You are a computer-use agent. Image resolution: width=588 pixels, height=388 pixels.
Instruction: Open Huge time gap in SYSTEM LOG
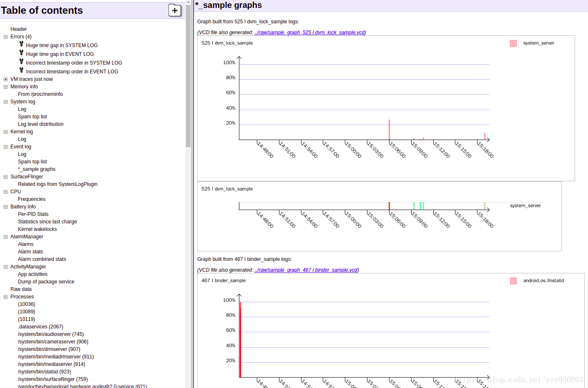[62, 45]
